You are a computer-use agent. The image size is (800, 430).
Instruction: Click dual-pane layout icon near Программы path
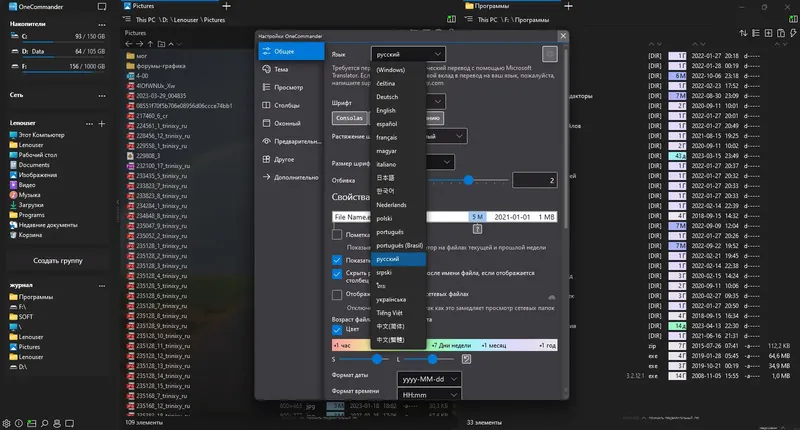pyautogui.click(x=452, y=19)
